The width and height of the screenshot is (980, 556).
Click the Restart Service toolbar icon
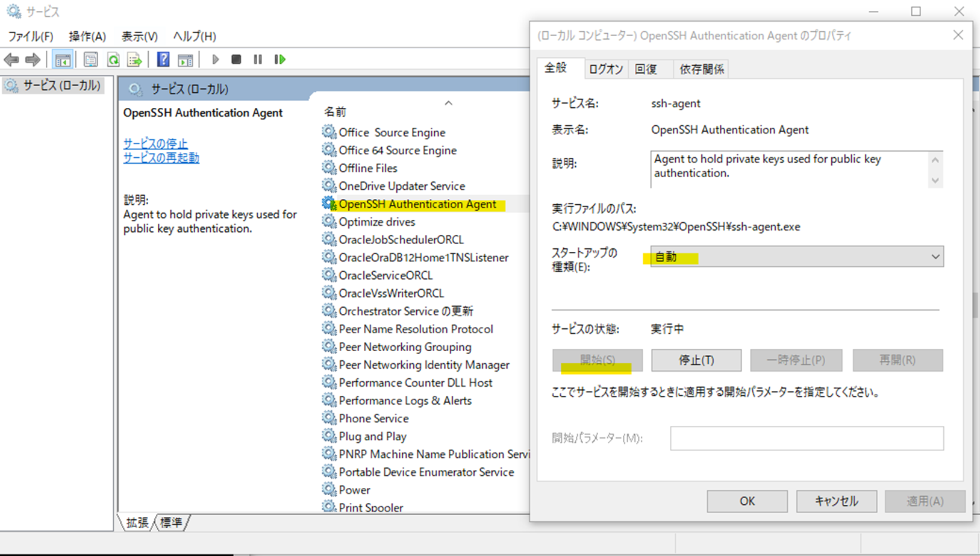280,59
